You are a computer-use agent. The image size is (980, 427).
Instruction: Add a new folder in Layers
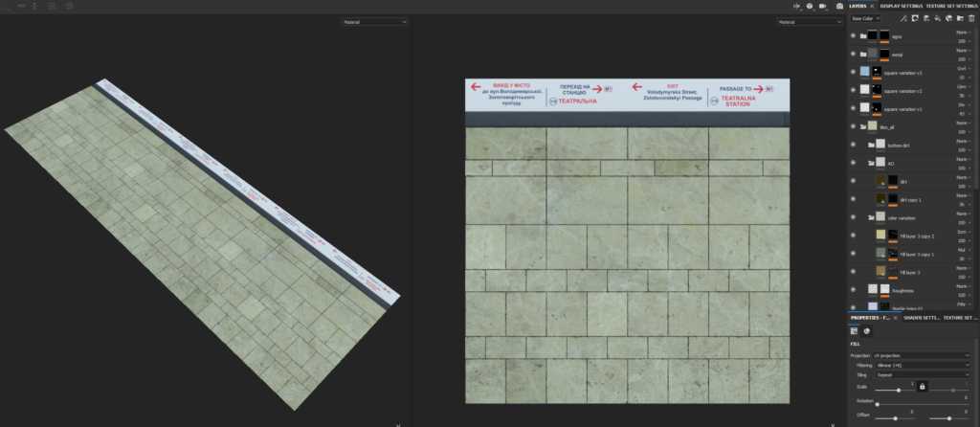(959, 18)
